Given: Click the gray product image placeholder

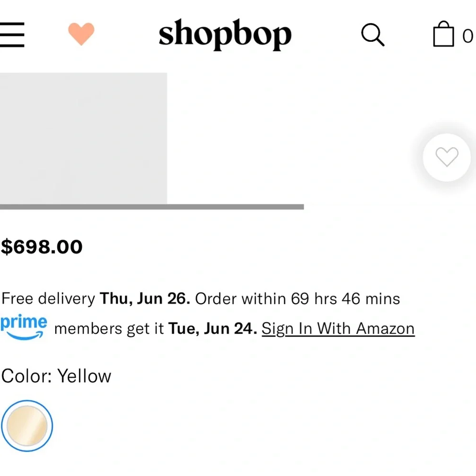Looking at the screenshot, I should 83,138.
